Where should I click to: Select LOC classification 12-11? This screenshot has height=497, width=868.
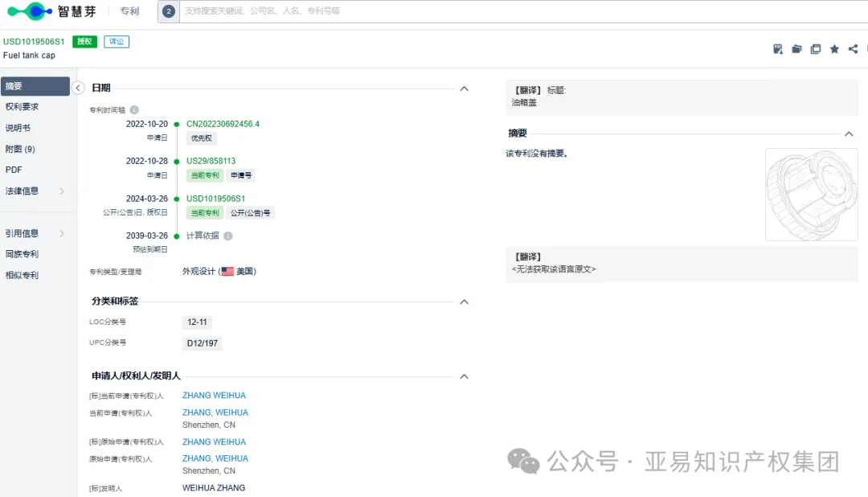(197, 322)
